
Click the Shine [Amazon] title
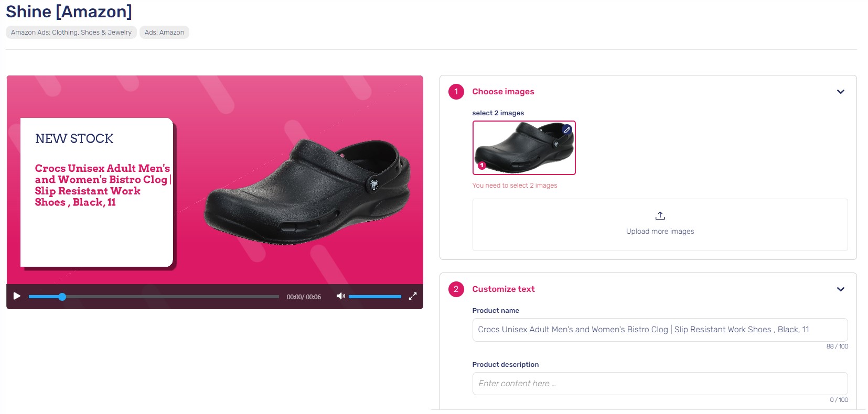coord(69,12)
